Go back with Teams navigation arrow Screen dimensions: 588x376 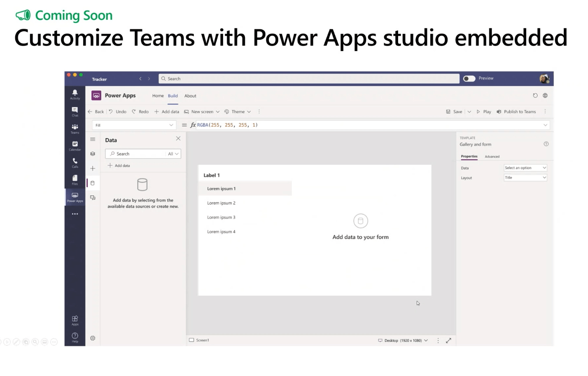tap(140, 79)
